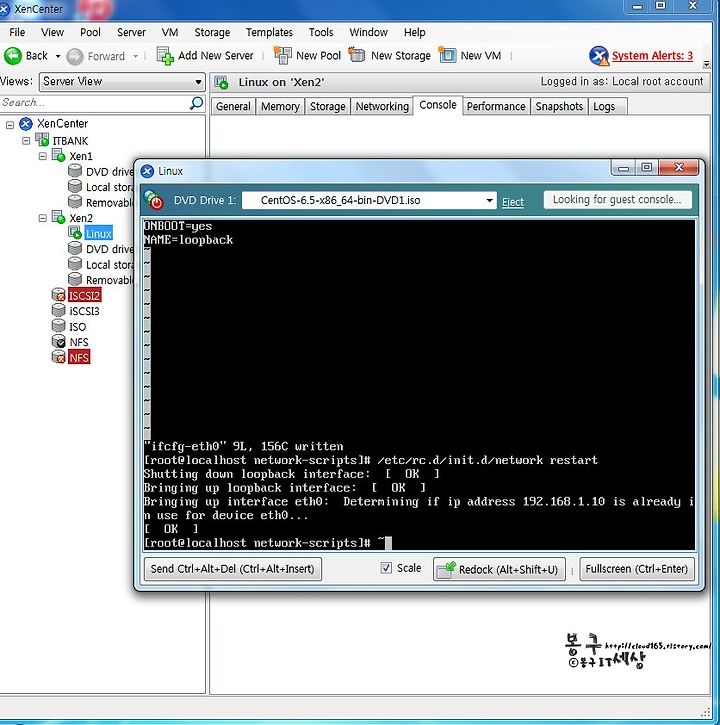Viewport: 720px width, 725px height.
Task: Click inside the Linux console terminal
Action: tap(419, 385)
